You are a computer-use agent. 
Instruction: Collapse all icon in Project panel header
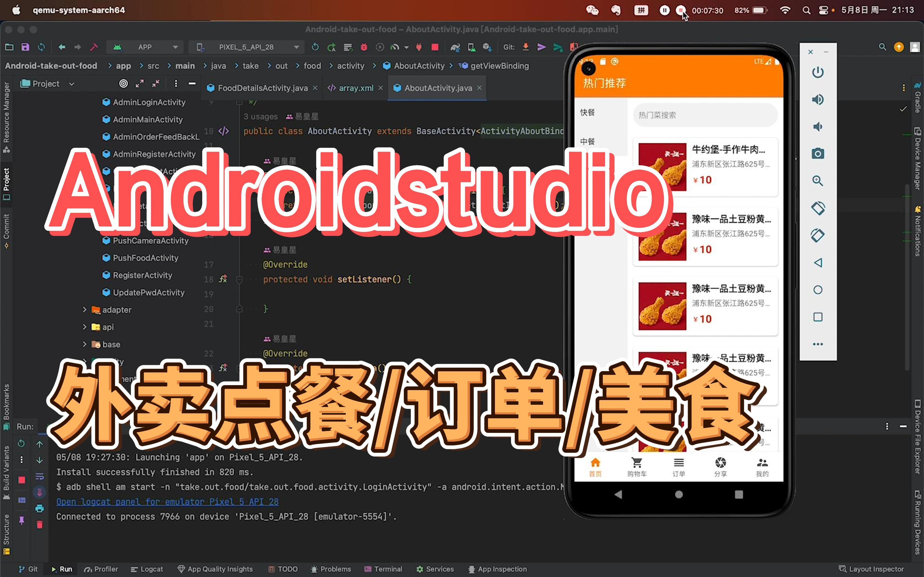pyautogui.click(x=156, y=83)
